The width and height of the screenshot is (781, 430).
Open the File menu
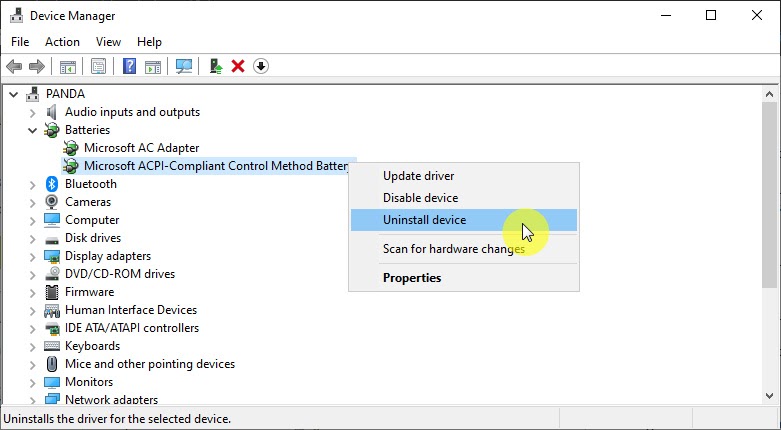[x=20, y=42]
